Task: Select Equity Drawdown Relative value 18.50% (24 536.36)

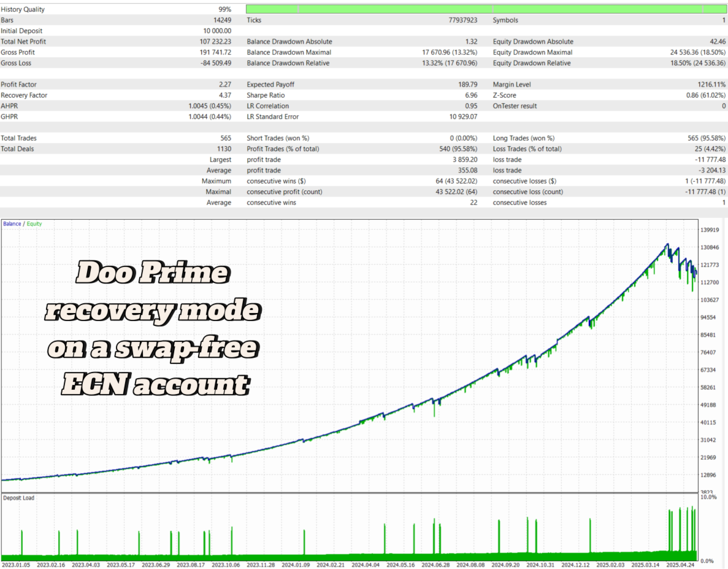Action: coord(698,63)
